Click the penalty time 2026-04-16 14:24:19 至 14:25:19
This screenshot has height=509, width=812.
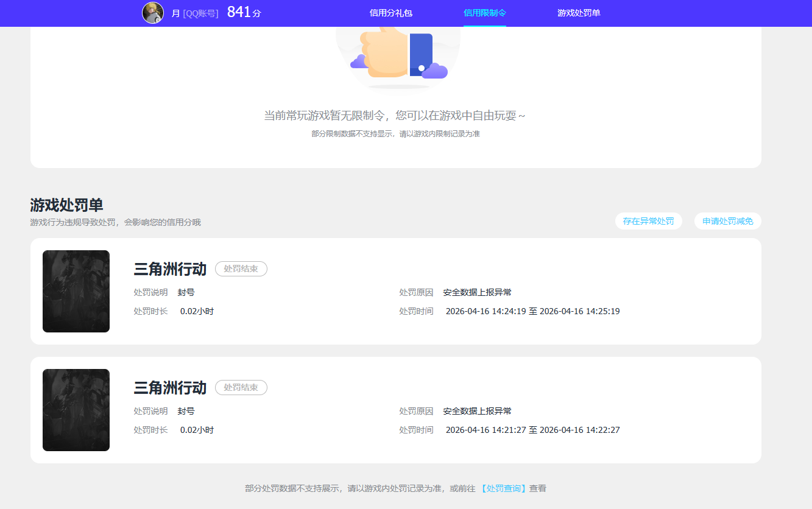533,311
